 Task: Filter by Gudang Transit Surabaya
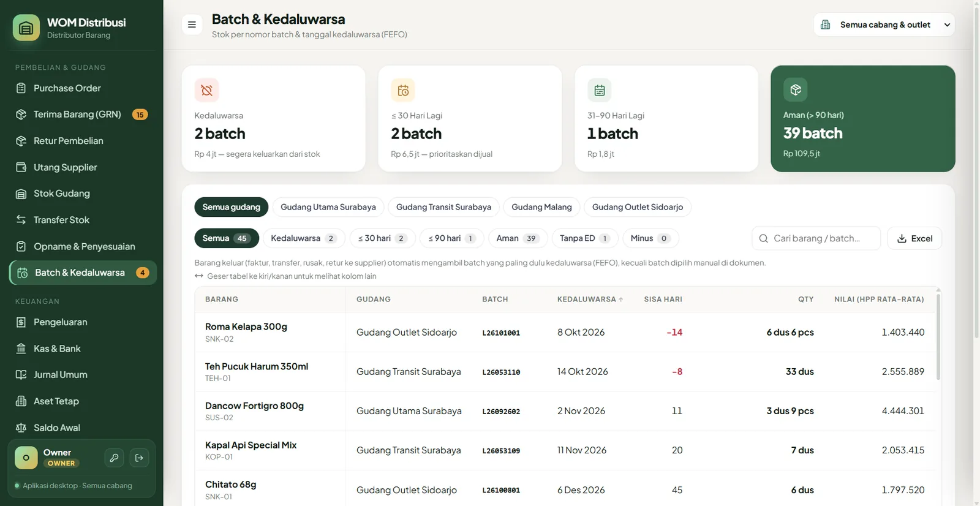coord(443,207)
